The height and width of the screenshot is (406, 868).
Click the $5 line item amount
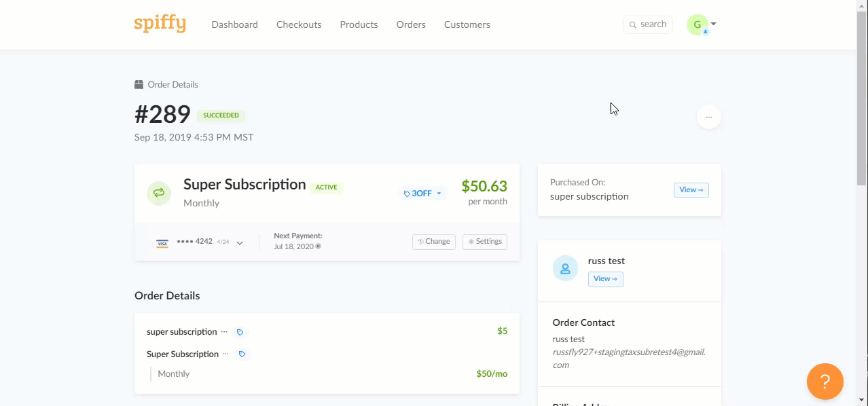pos(502,331)
